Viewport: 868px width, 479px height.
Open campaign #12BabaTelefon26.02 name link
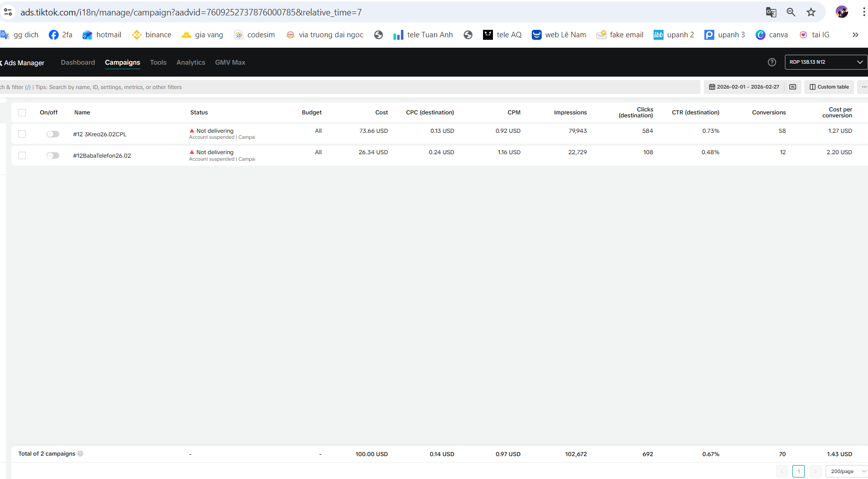102,156
